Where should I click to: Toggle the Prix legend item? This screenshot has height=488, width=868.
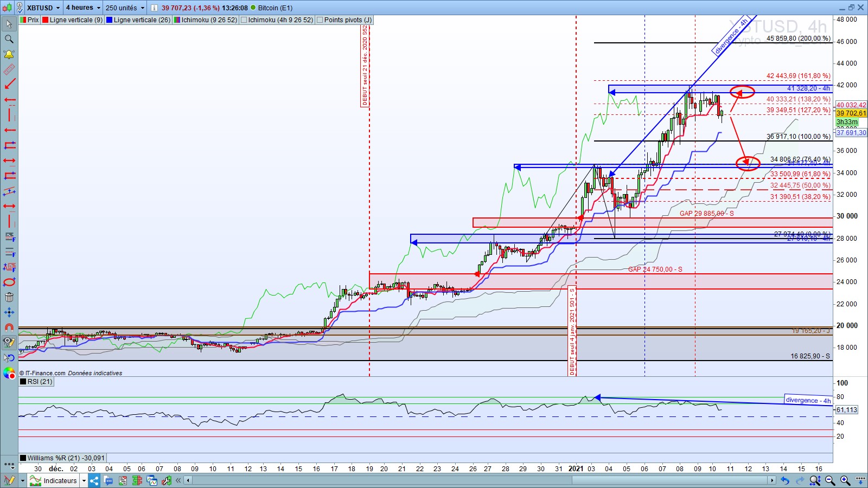(x=29, y=20)
